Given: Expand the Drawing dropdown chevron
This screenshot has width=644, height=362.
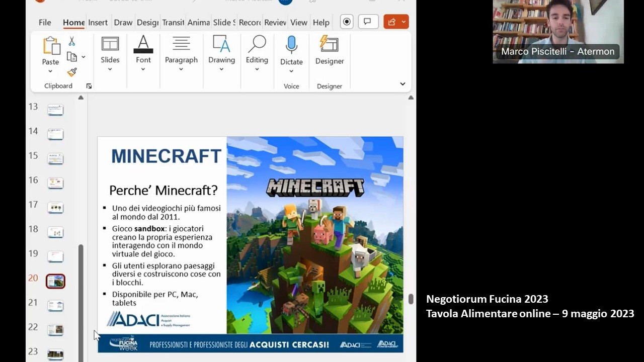Looking at the screenshot, I should [x=221, y=69].
